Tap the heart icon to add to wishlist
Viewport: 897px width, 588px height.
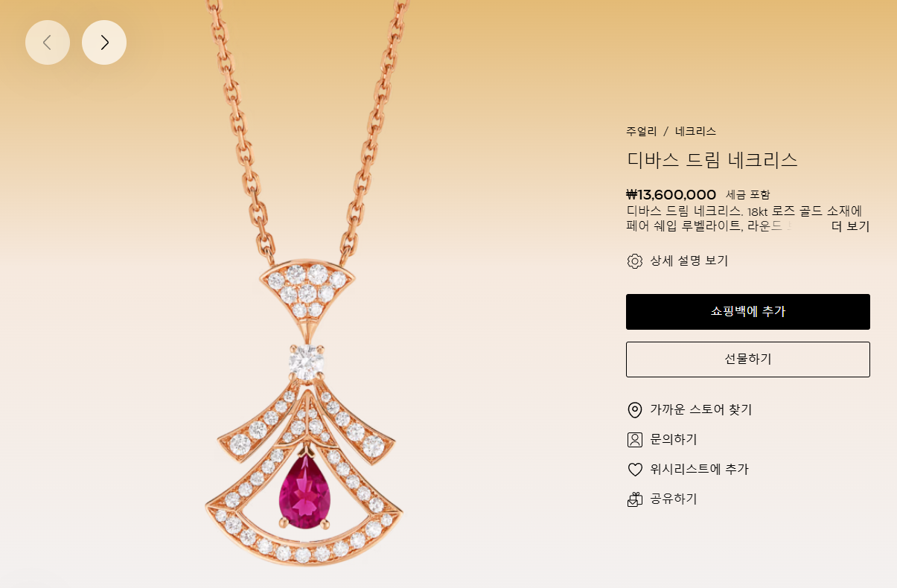click(x=635, y=470)
